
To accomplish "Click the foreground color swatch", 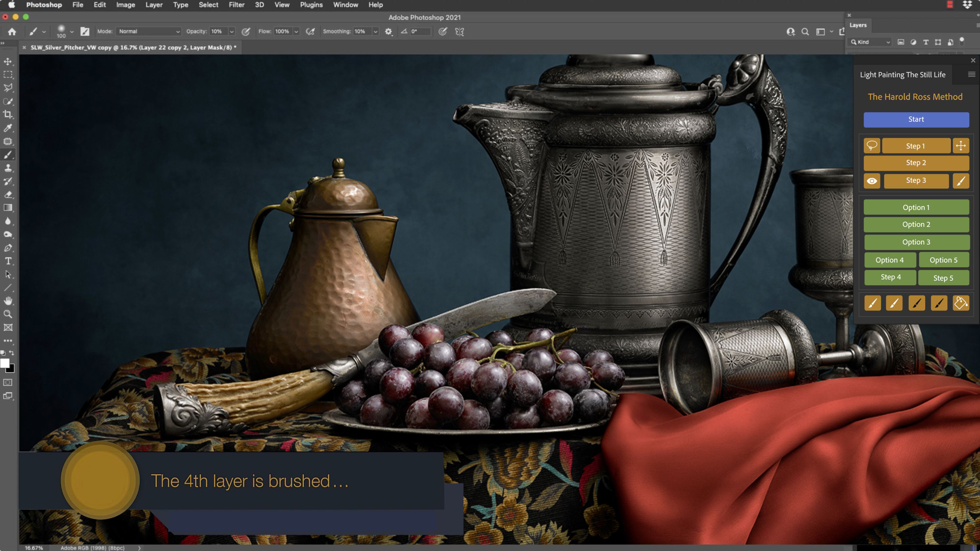I will pos(5,363).
